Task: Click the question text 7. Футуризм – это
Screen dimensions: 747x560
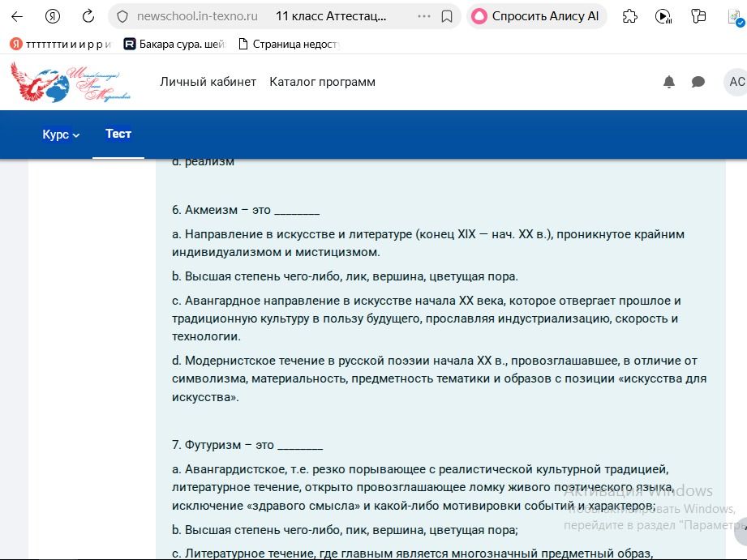Action: (247, 445)
